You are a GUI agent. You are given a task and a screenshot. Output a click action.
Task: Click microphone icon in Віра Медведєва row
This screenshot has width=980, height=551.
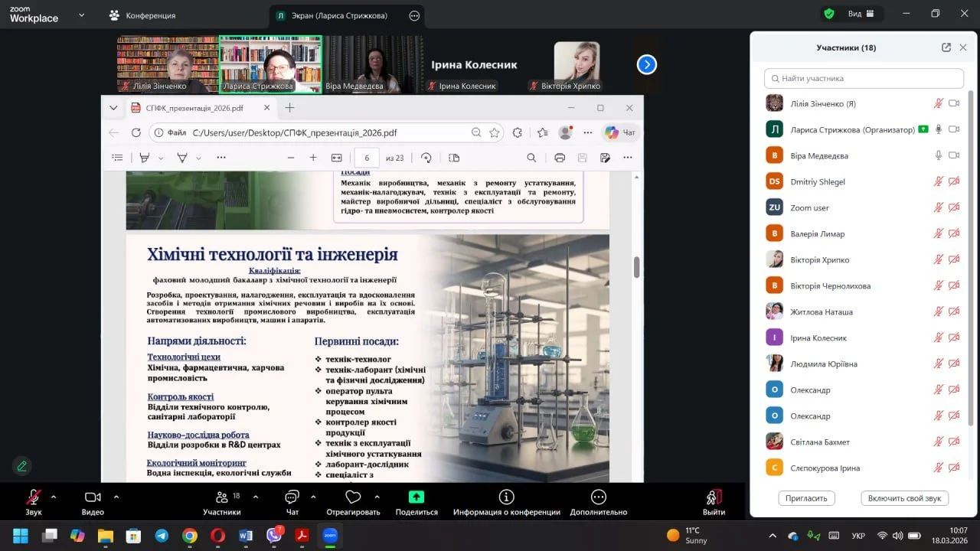[x=939, y=155]
